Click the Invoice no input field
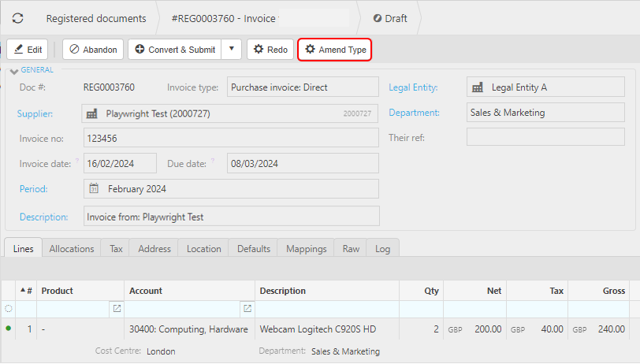The width and height of the screenshot is (640, 364). point(230,139)
